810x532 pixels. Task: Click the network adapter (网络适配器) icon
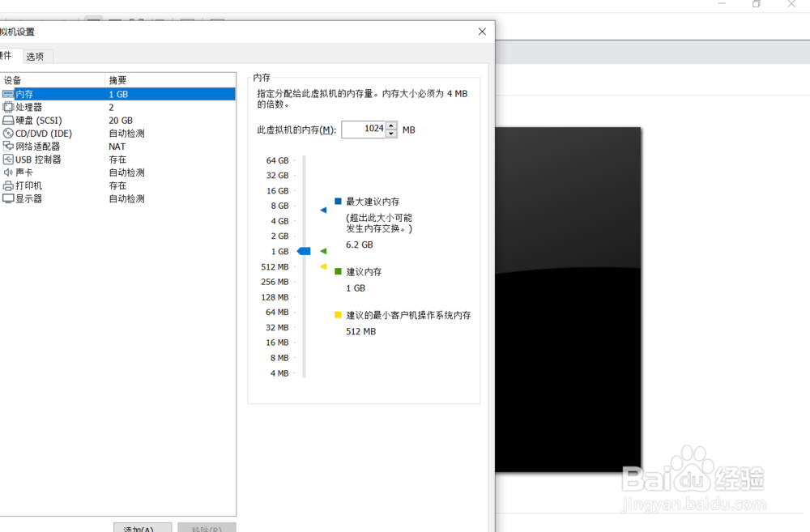(8, 147)
